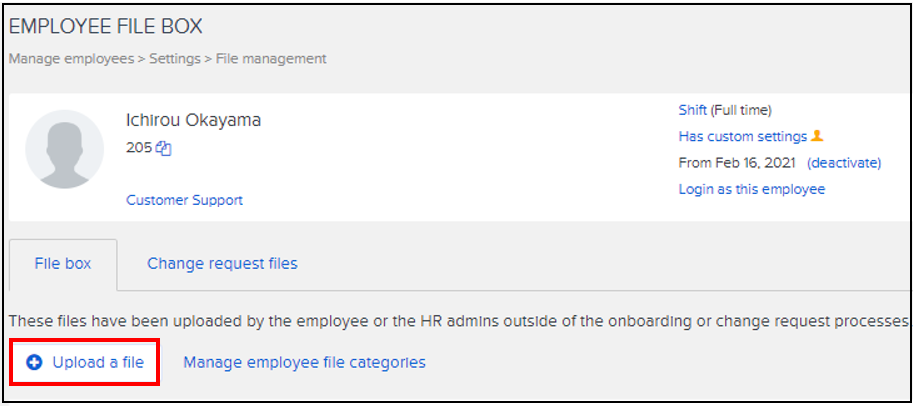Click the plus icon next to Upload a file
The width and height of the screenshot is (913, 406).
(34, 362)
